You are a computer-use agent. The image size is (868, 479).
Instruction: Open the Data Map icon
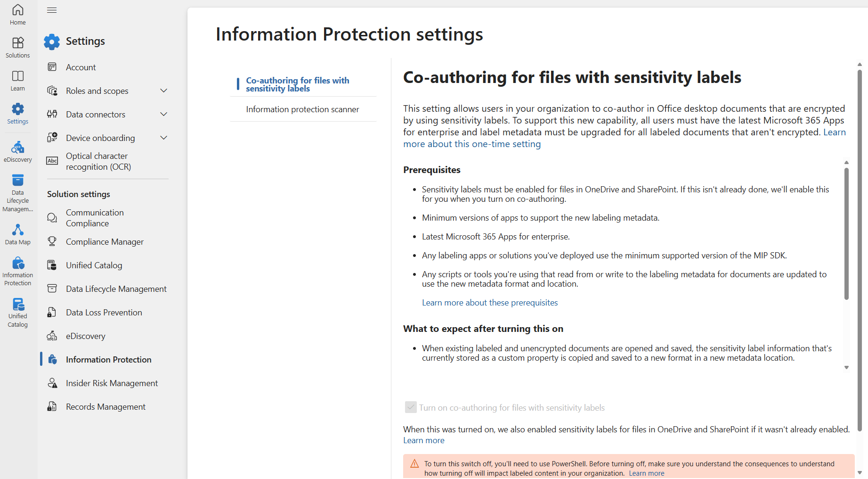[x=18, y=234]
